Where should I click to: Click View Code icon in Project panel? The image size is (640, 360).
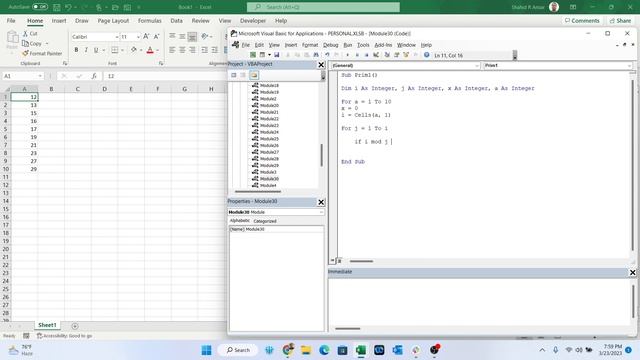click(234, 75)
